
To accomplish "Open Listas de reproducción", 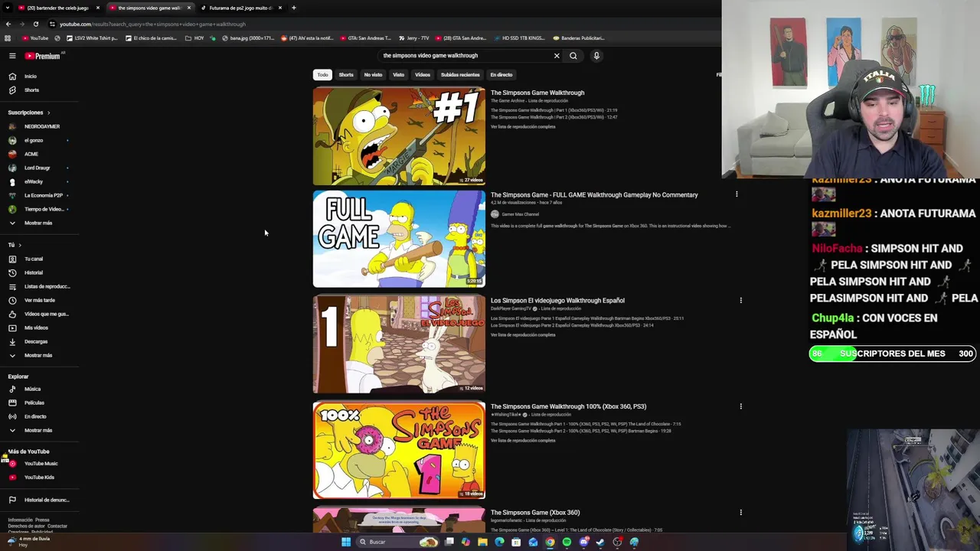I will 38,287.
